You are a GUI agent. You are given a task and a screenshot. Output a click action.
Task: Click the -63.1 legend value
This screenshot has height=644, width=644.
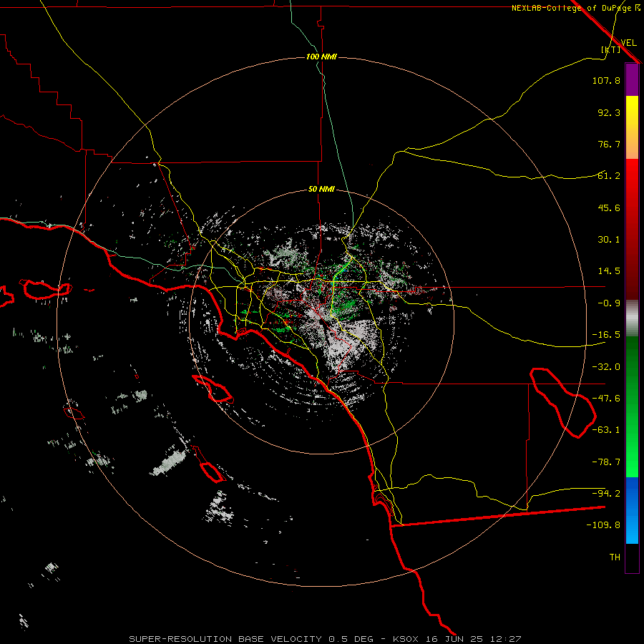pos(606,430)
